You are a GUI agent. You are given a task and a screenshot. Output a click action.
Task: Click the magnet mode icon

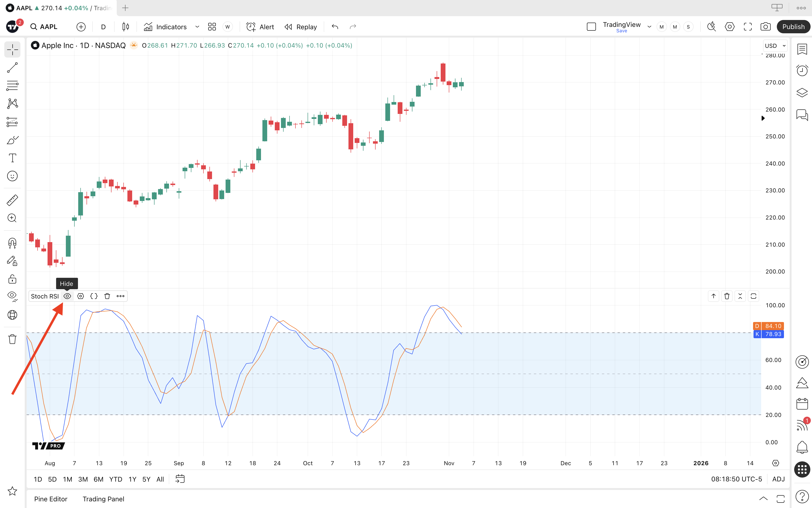pos(12,243)
